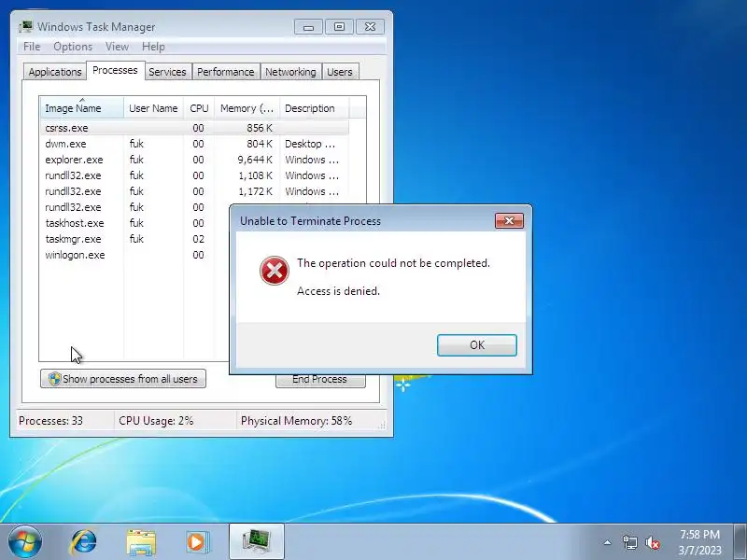This screenshot has height=560, width=747.
Task: Sort by the Memory column header
Action: (247, 108)
